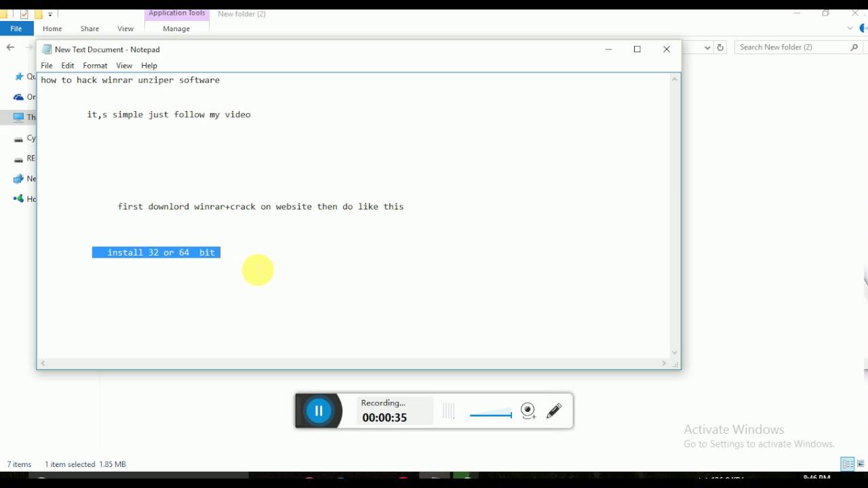This screenshot has width=868, height=488.
Task: Select Homegroup in Explorer sidebar
Action: coord(25,199)
